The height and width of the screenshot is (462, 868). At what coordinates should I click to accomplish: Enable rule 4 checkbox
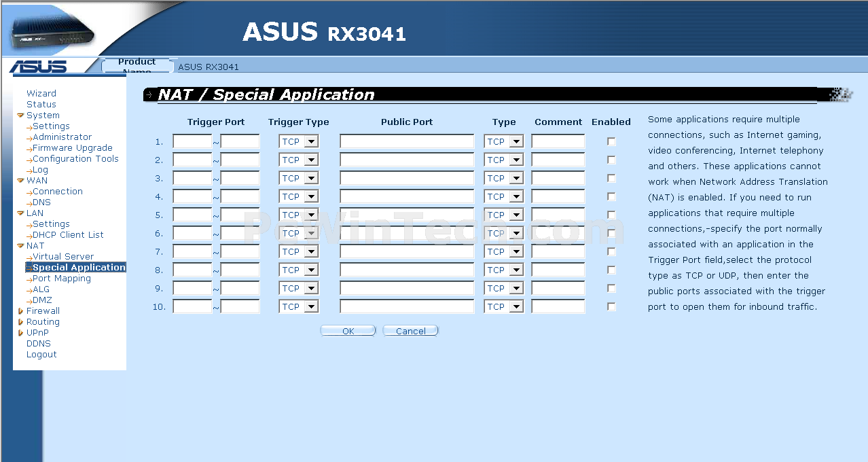[611, 197]
